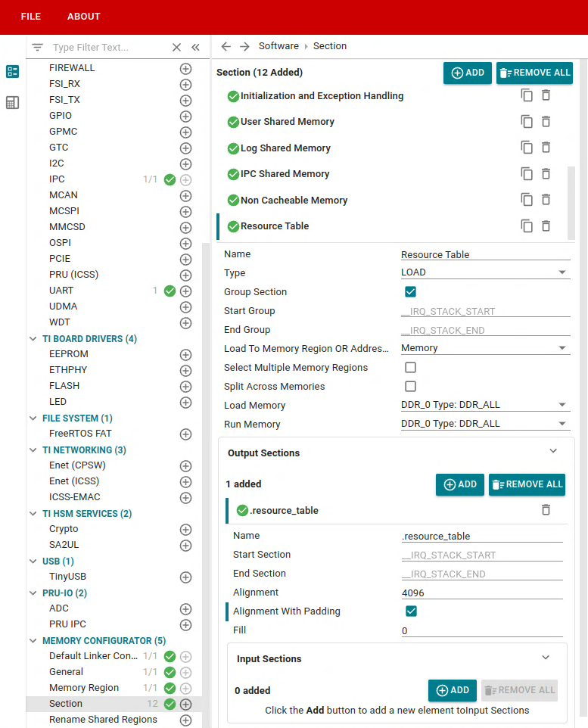Image resolution: width=588 pixels, height=728 pixels.
Task: Disable Alignment With Padding
Action: [x=409, y=611]
